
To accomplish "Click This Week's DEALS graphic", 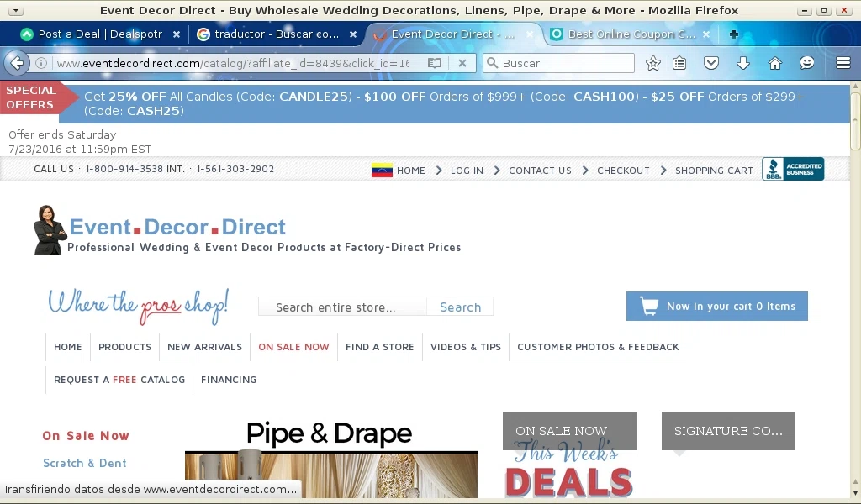I will (x=568, y=470).
